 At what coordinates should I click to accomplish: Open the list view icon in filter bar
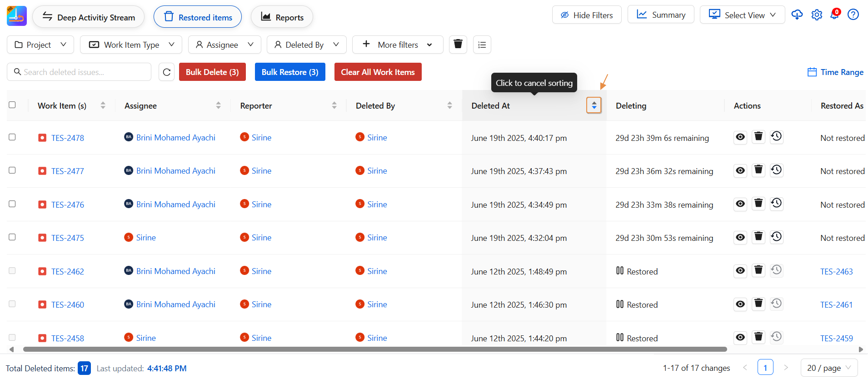pos(482,45)
